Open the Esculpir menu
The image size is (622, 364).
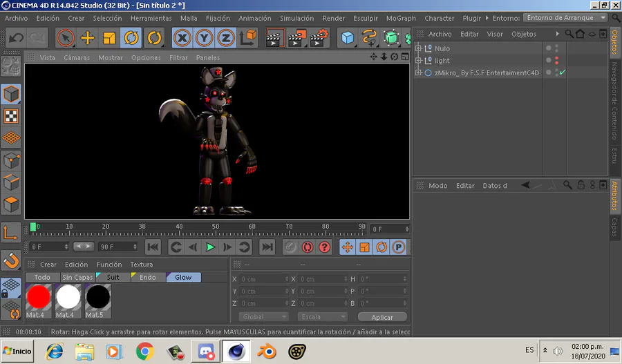pos(366,18)
